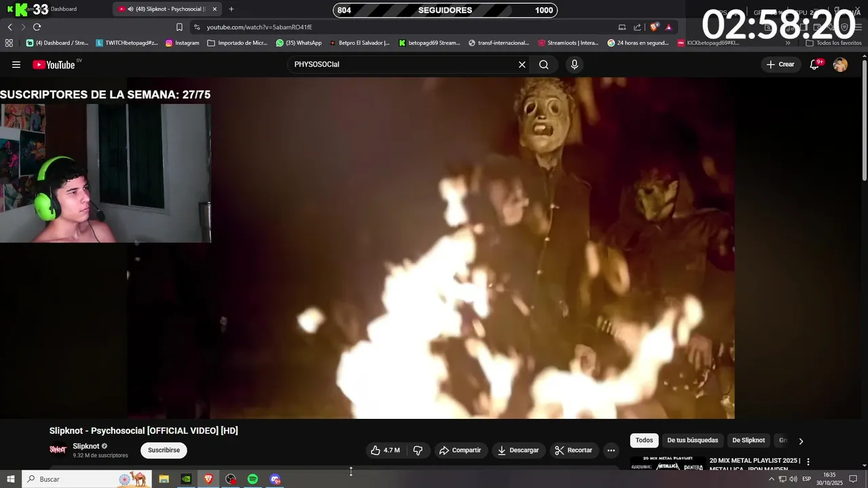Like the Slipknot video

[385, 450]
